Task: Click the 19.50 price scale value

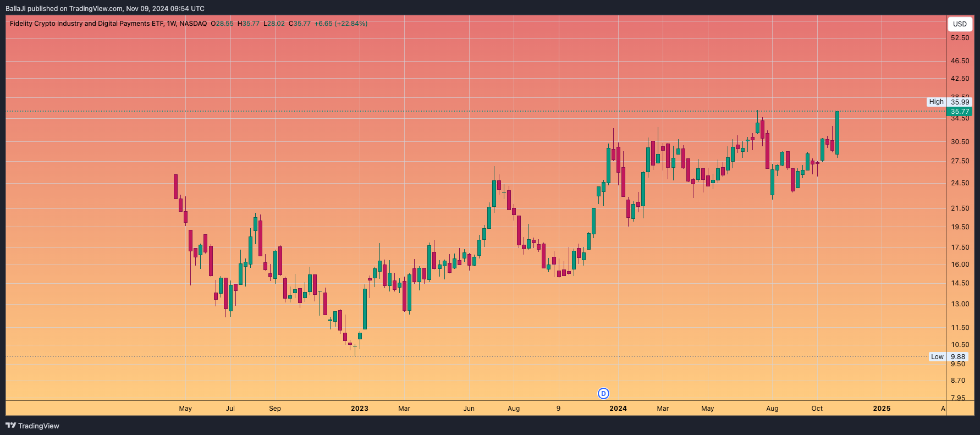Action: 960,227
